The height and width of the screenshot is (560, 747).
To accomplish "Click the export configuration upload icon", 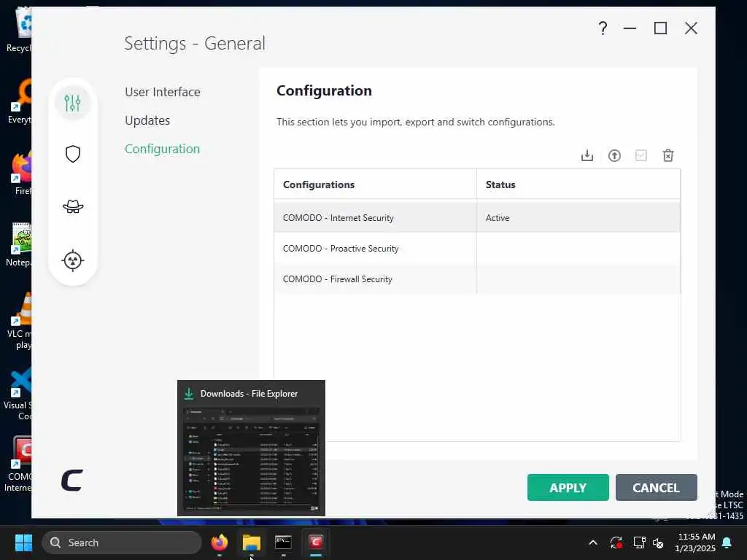I will pyautogui.click(x=614, y=156).
